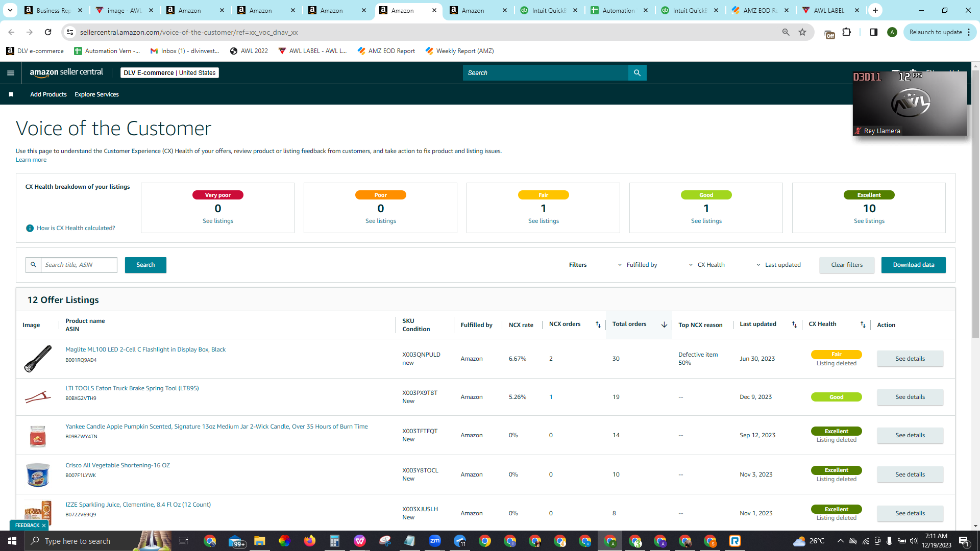The width and height of the screenshot is (980, 551).
Task: Open Chrome menu via Relaunch to update
Action: pyautogui.click(x=940, y=32)
